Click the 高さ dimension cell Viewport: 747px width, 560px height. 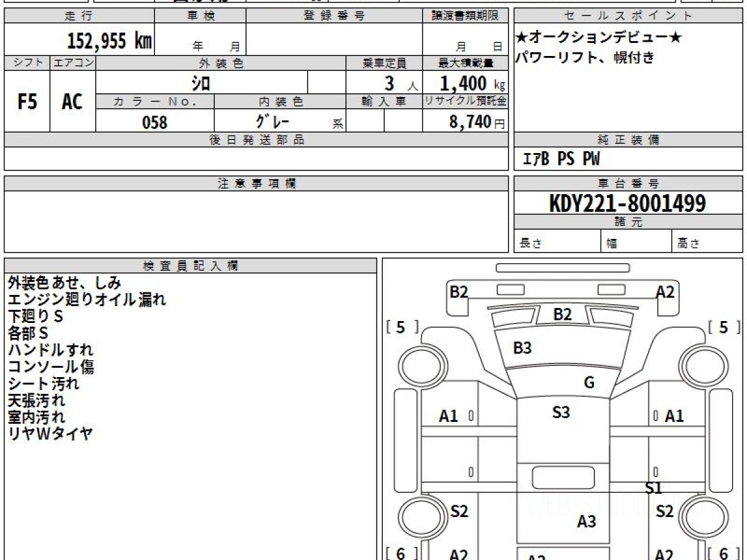coord(708,241)
